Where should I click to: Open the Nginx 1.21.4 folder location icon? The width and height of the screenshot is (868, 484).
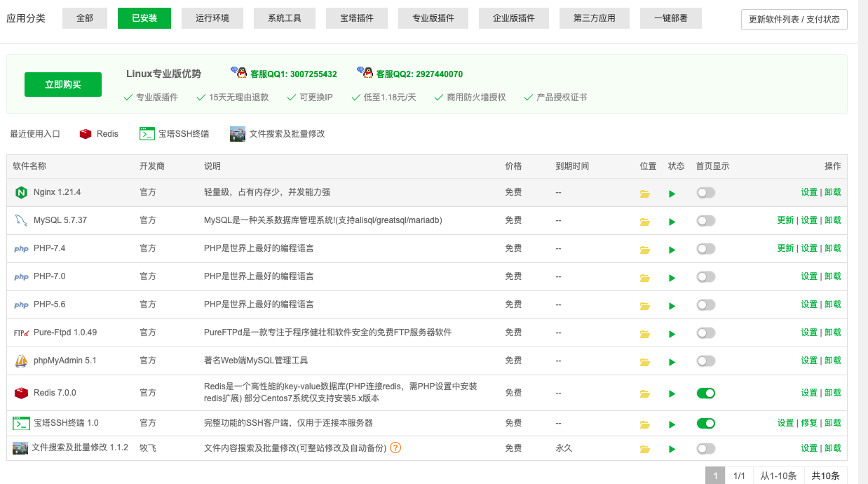pos(645,194)
